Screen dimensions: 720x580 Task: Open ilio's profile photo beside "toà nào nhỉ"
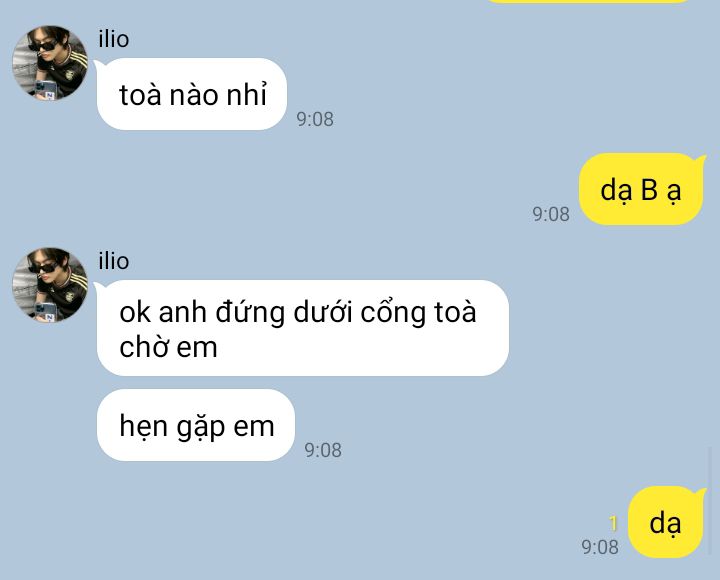click(50, 63)
